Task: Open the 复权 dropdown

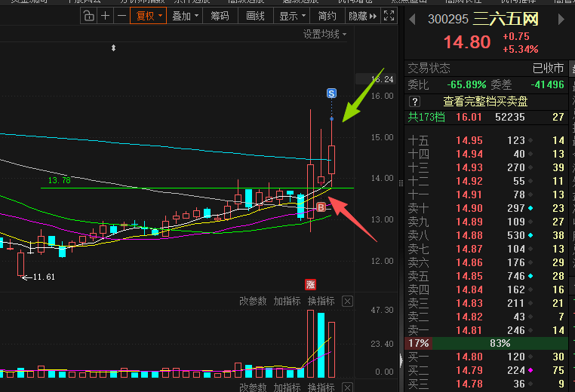Action: (149, 16)
